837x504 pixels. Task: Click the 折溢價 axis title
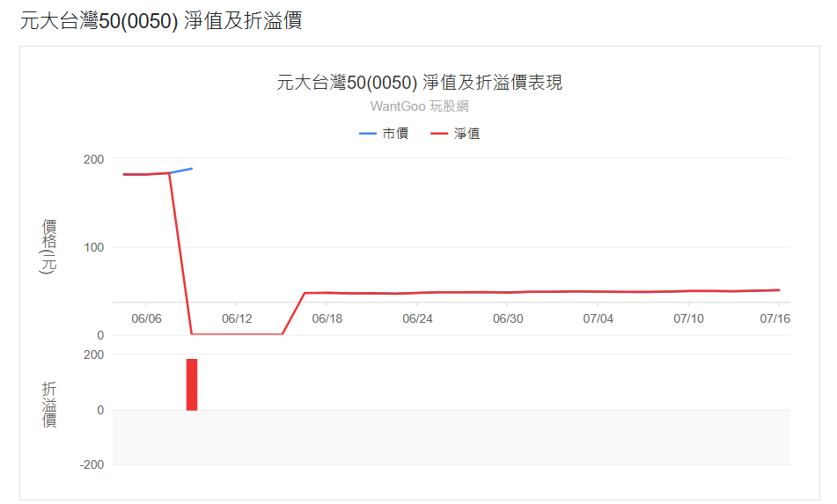49,405
